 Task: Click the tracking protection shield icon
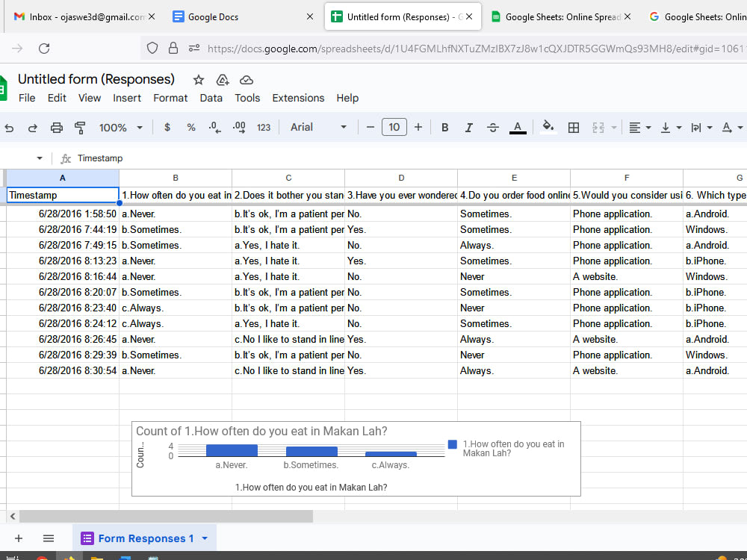152,48
